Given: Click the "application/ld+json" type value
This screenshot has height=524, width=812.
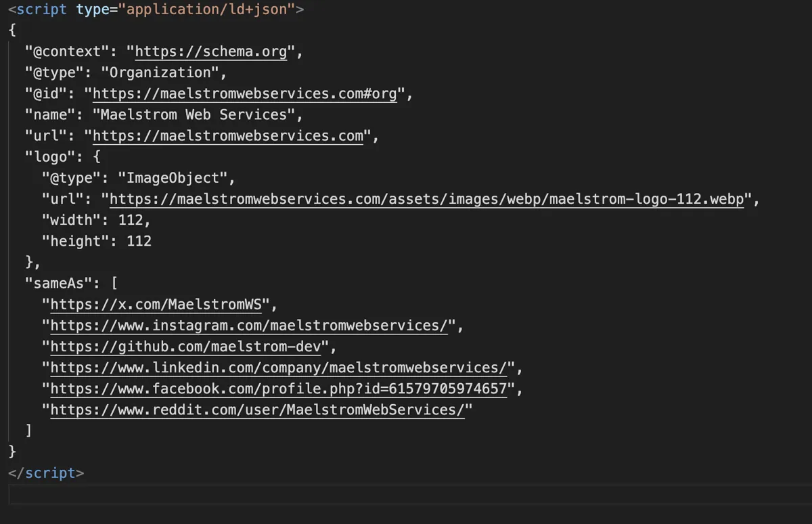Looking at the screenshot, I should [206, 9].
